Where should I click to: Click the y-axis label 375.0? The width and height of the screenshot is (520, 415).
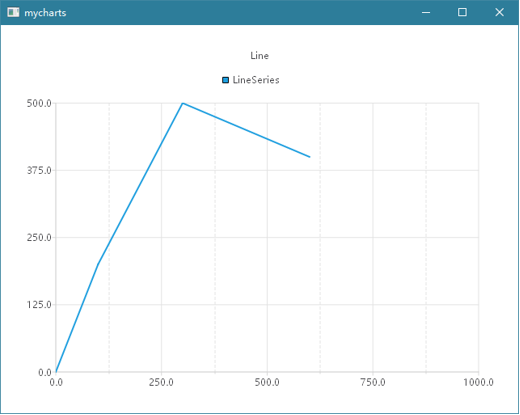[39, 170]
